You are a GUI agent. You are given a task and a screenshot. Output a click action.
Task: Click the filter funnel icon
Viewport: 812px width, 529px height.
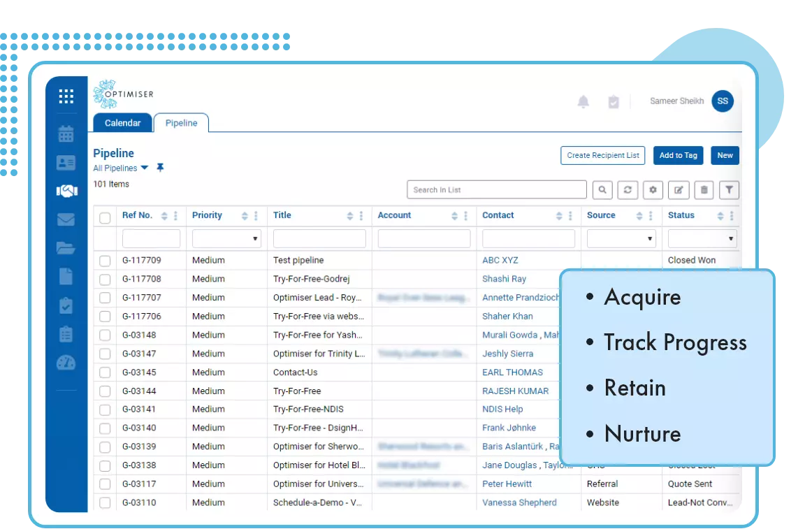pyautogui.click(x=729, y=190)
